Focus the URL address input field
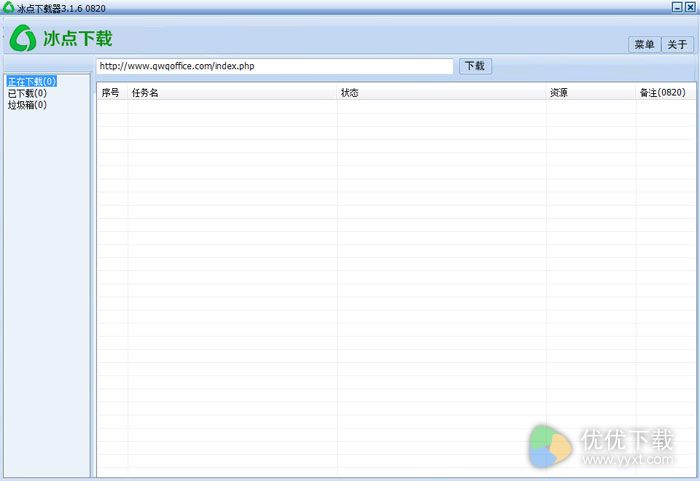This screenshot has height=481, width=700. pos(275,66)
